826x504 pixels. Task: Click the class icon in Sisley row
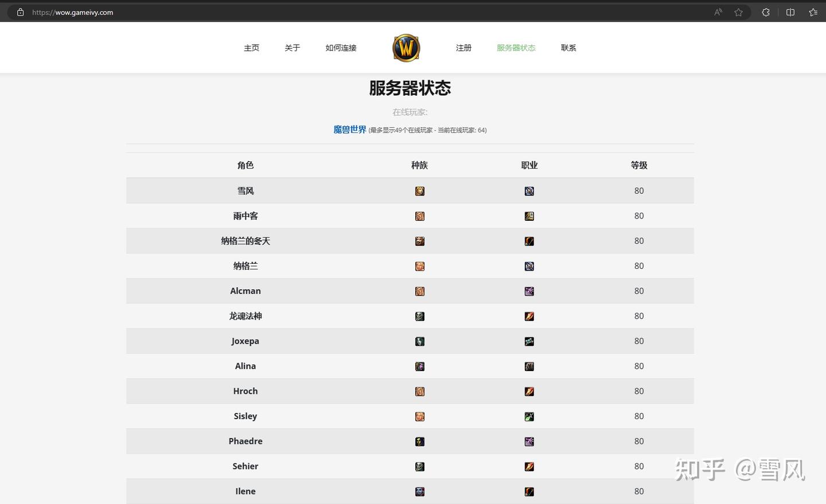pos(529,416)
